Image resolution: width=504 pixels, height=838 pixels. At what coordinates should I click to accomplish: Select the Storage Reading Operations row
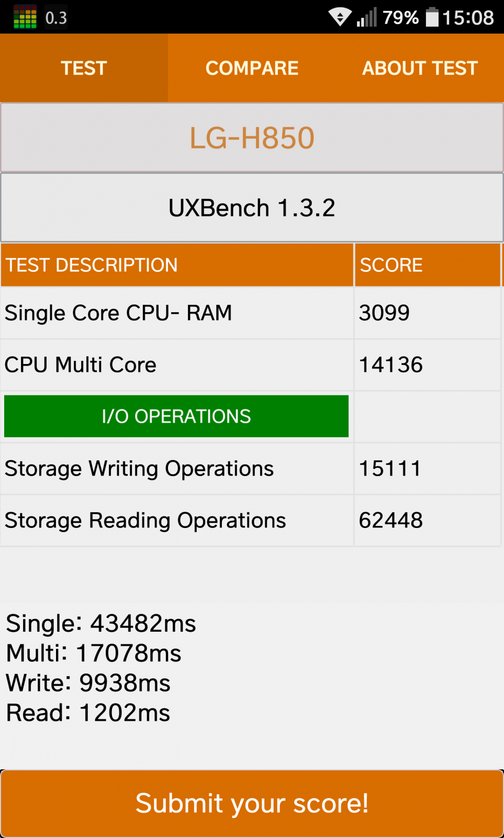(x=251, y=521)
